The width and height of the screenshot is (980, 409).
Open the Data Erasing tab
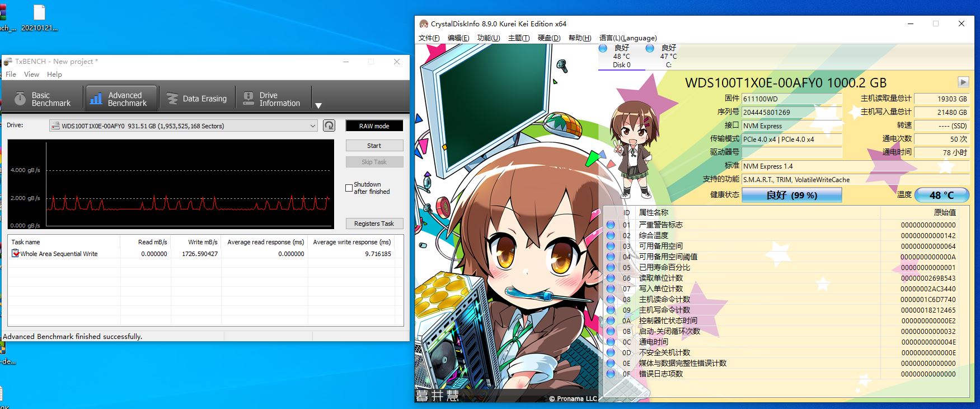pyautogui.click(x=197, y=99)
